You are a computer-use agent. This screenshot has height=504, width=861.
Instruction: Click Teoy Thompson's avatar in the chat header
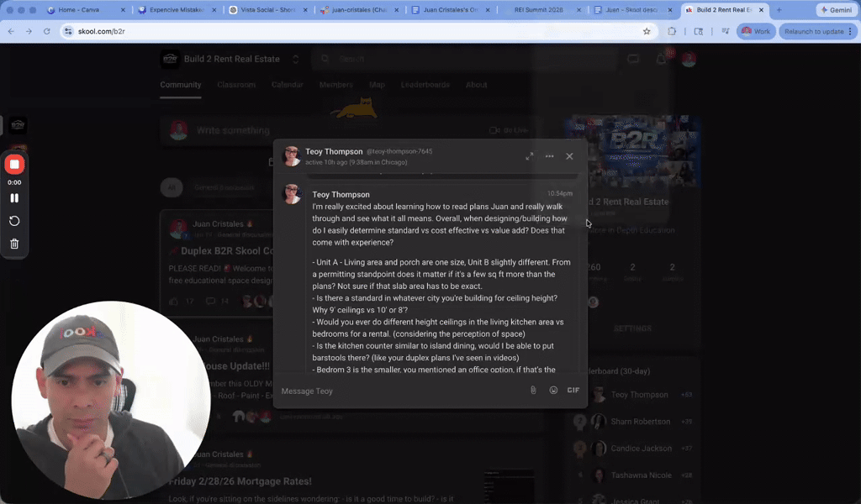pos(292,156)
